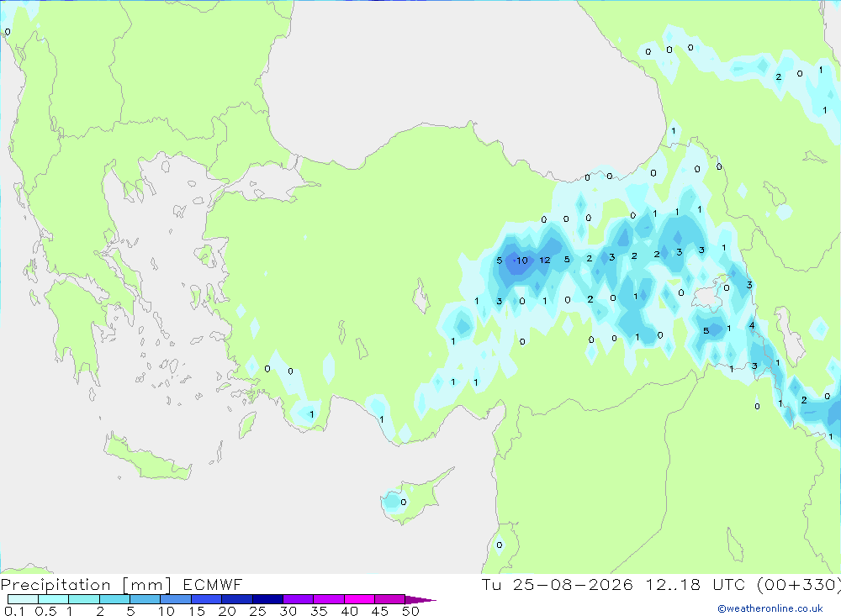The image size is (841, 616).
Task: Click the above-50 arrow tip of legend
Action: tap(420, 600)
